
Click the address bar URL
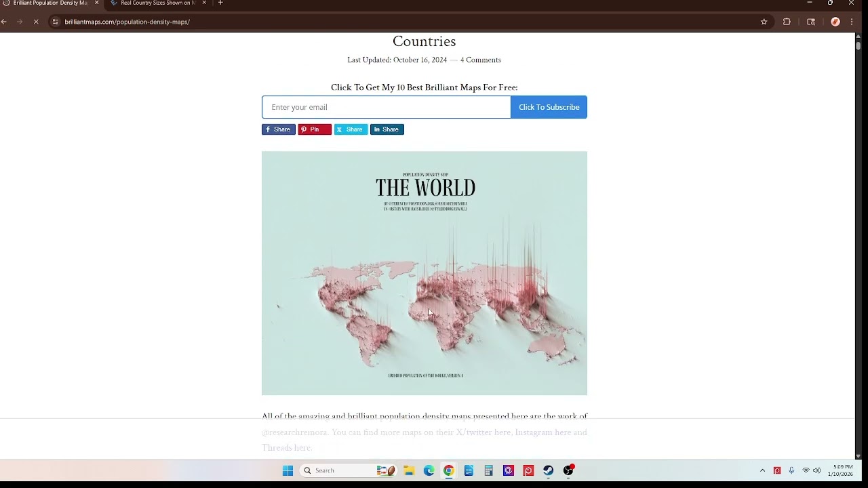(x=127, y=22)
